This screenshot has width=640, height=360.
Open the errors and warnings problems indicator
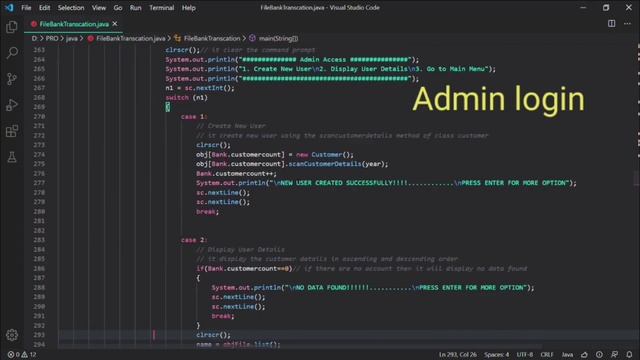(22, 355)
